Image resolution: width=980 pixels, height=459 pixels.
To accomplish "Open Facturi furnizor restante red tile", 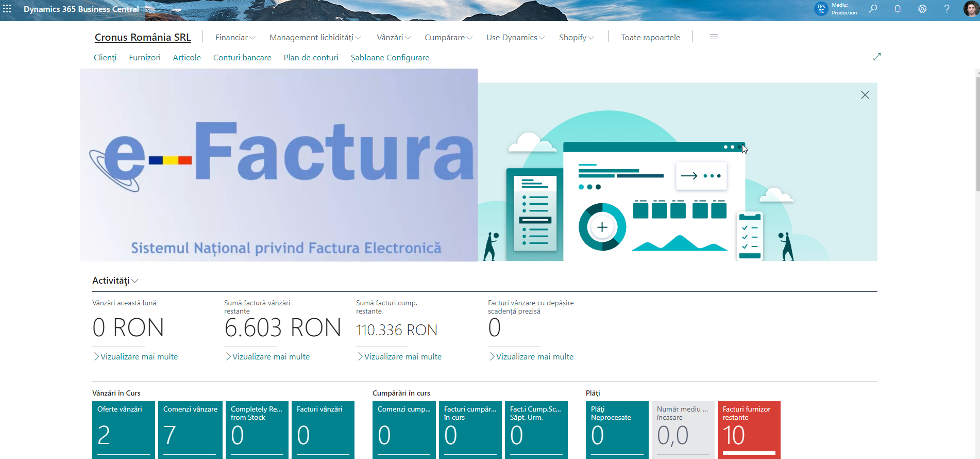I will pos(749,430).
